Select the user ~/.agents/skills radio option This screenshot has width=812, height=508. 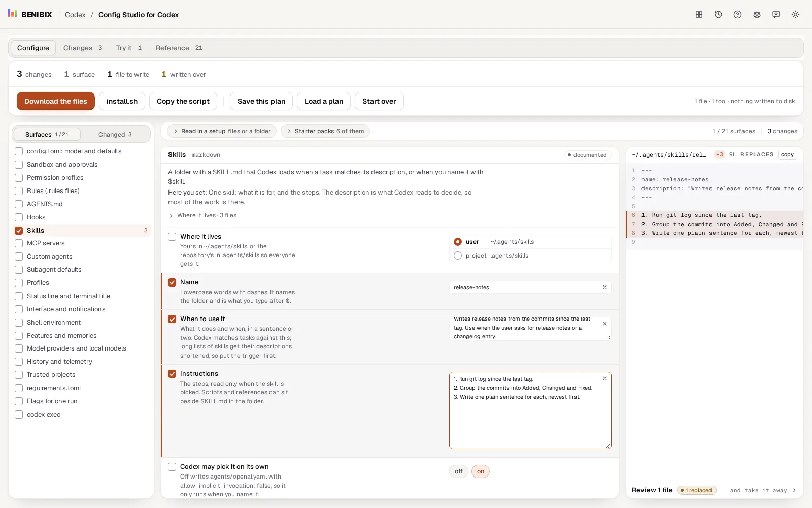[x=458, y=242]
